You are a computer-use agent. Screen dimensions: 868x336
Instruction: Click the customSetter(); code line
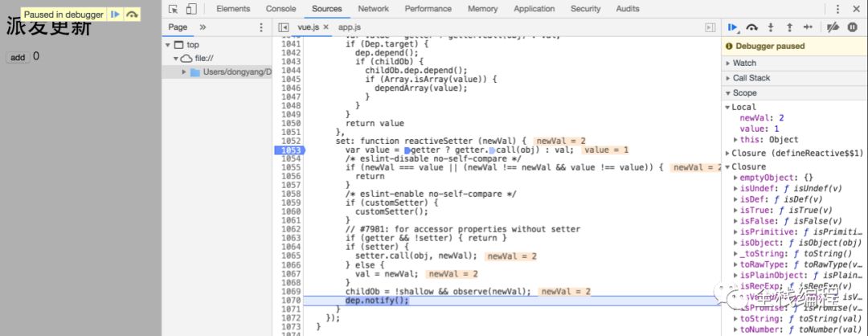tap(392, 211)
